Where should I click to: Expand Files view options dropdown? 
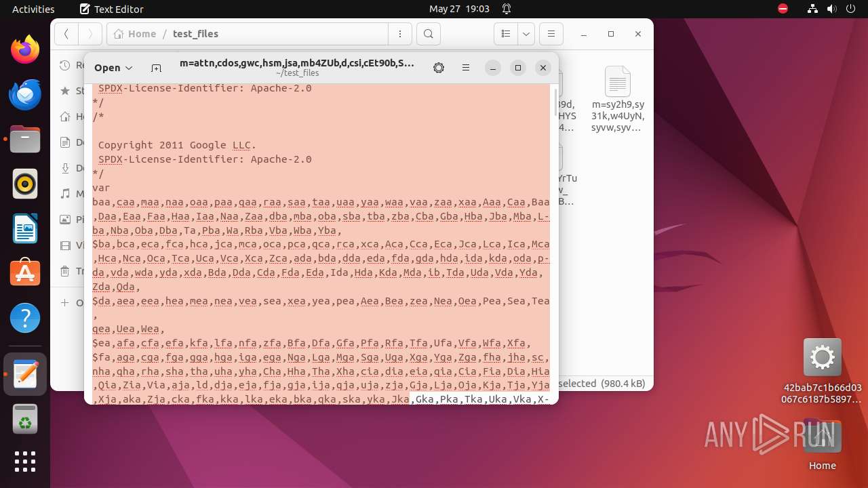(x=526, y=34)
